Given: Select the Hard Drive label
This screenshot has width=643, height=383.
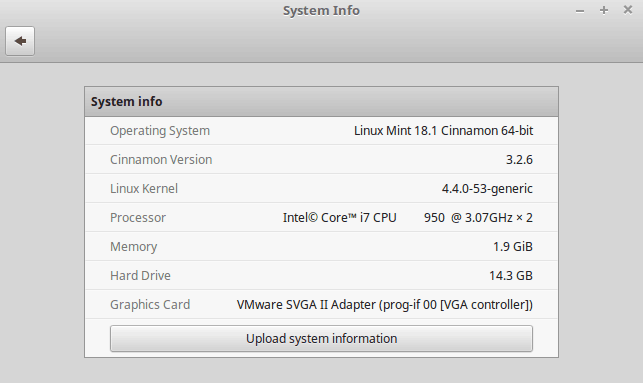Looking at the screenshot, I should [x=140, y=276].
